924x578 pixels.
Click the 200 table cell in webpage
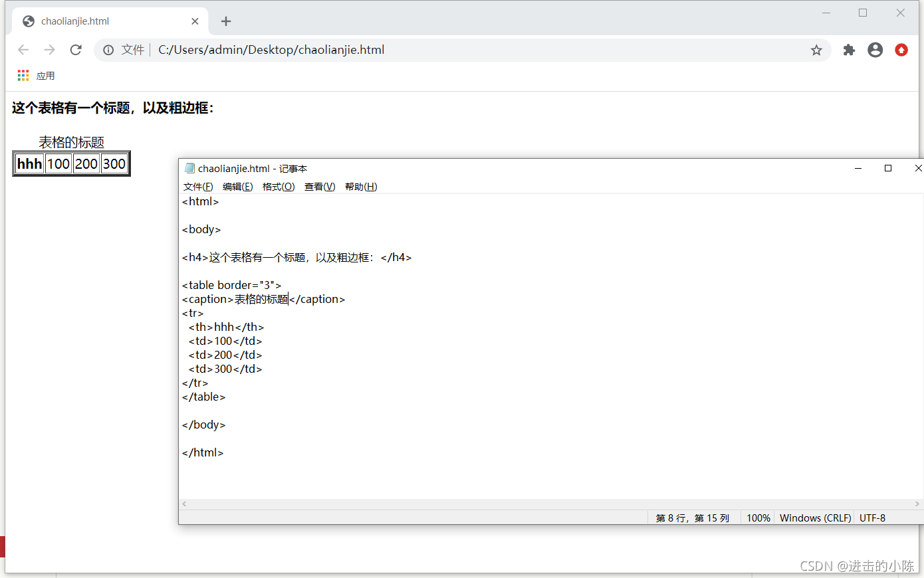[x=86, y=164]
